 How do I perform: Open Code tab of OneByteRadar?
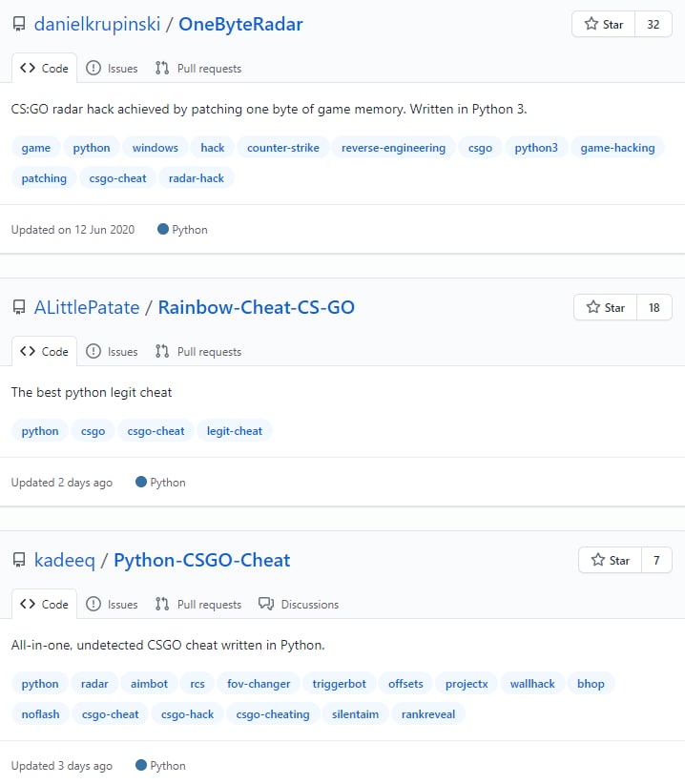[x=45, y=68]
